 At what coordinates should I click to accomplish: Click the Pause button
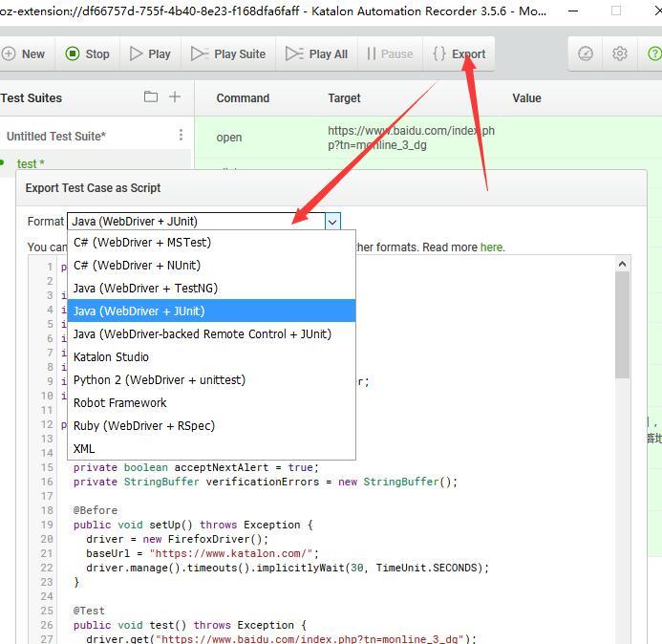tap(390, 54)
